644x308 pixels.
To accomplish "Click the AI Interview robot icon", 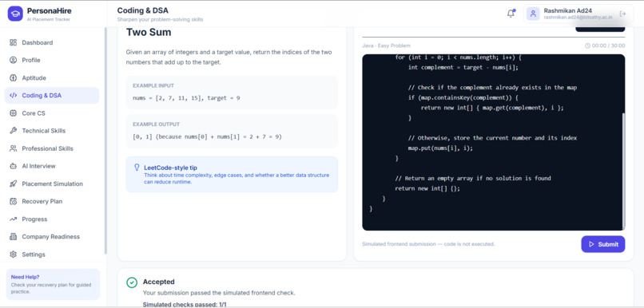I will click(x=13, y=166).
